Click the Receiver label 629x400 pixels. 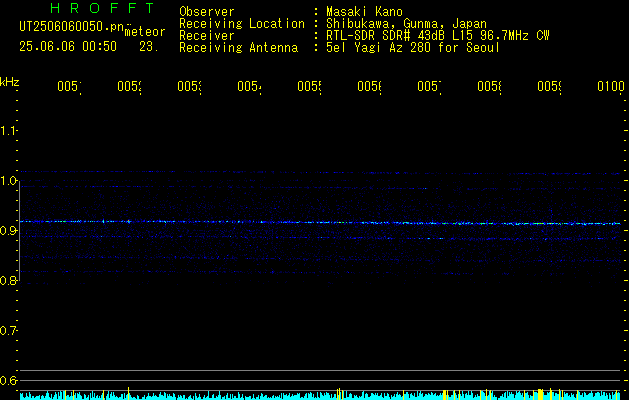(207, 36)
